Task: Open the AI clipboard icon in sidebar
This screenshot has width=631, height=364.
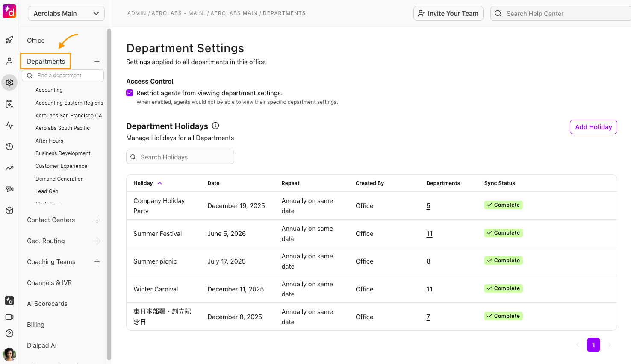Action: 9,104
